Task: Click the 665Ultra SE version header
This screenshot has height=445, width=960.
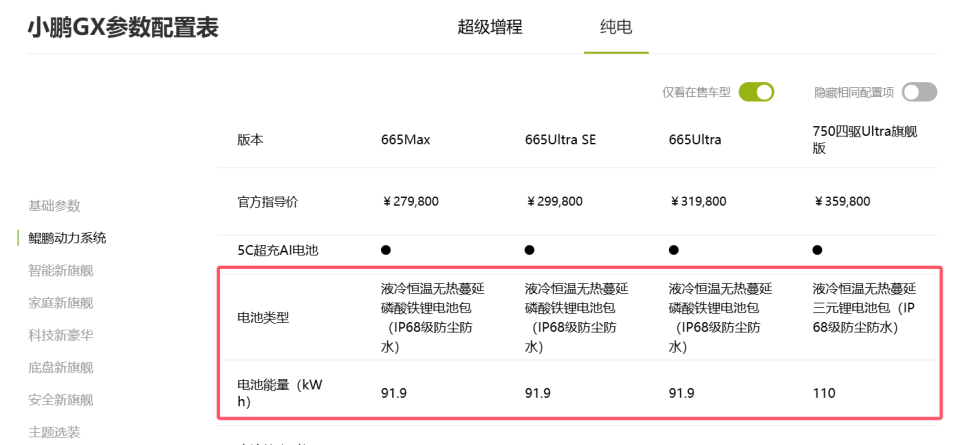Action: point(560,140)
